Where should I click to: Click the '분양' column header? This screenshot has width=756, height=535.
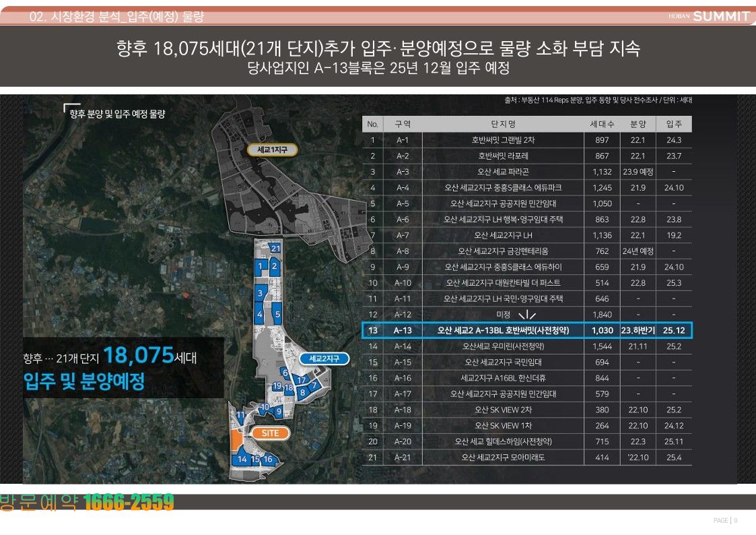[638, 124]
